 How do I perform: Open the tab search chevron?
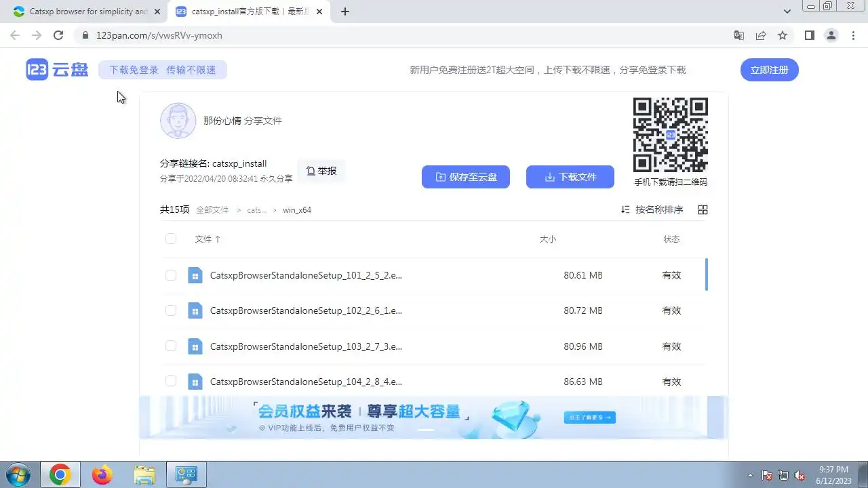pyautogui.click(x=787, y=12)
